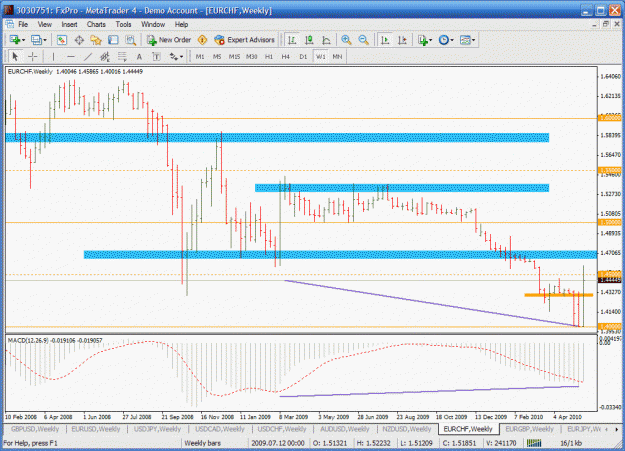Choose the Fibonacci Retracement tool
The image size is (625, 451).
pos(122,57)
